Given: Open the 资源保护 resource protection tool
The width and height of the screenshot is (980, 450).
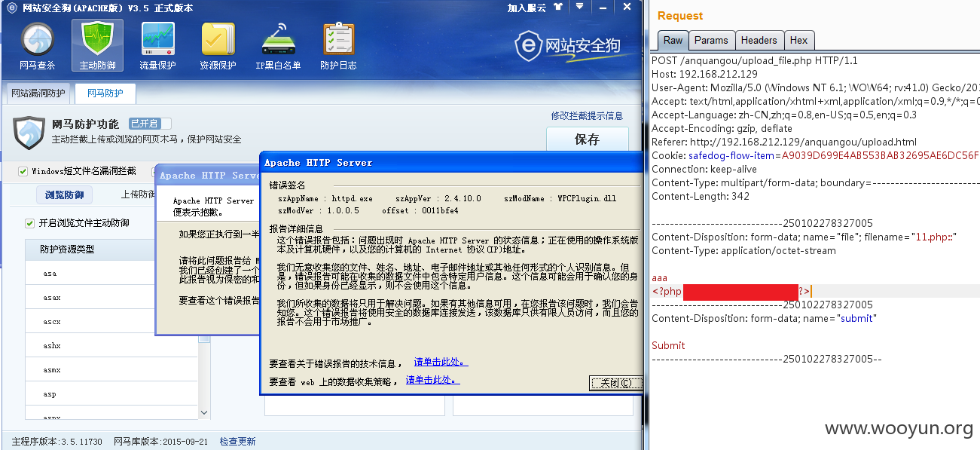Looking at the screenshot, I should (218, 46).
